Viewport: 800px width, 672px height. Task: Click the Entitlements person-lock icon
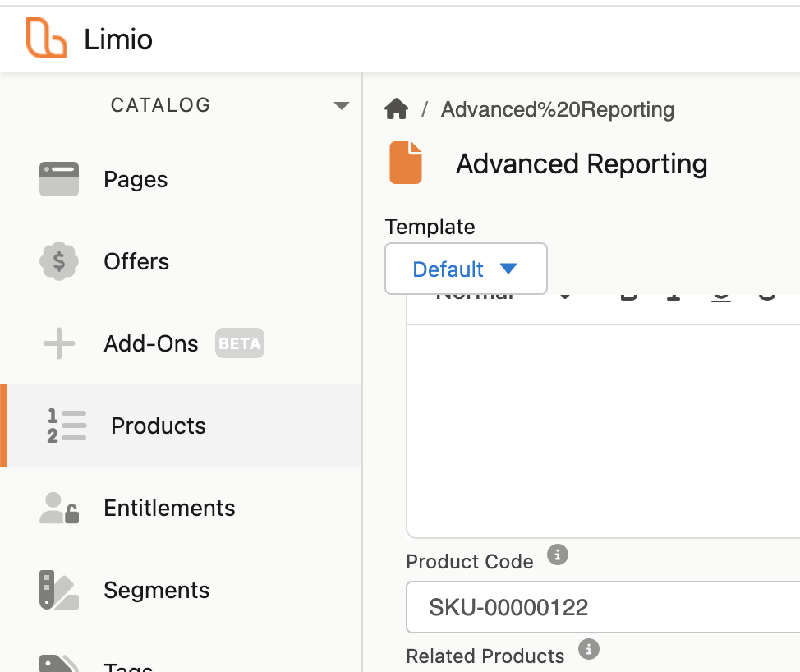point(59,508)
